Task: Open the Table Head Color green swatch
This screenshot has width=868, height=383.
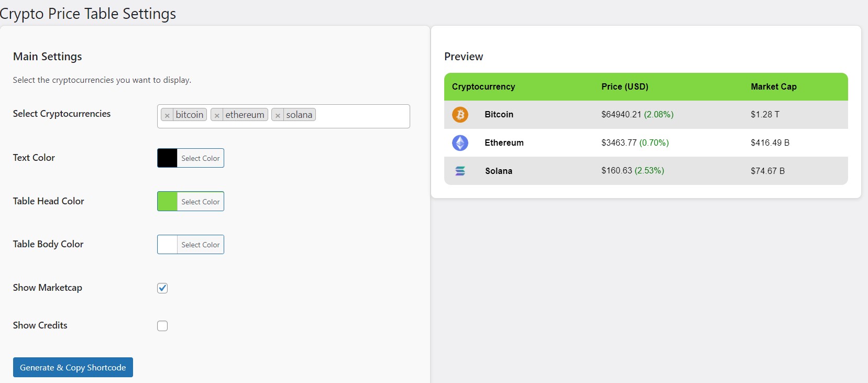Action: pos(168,201)
